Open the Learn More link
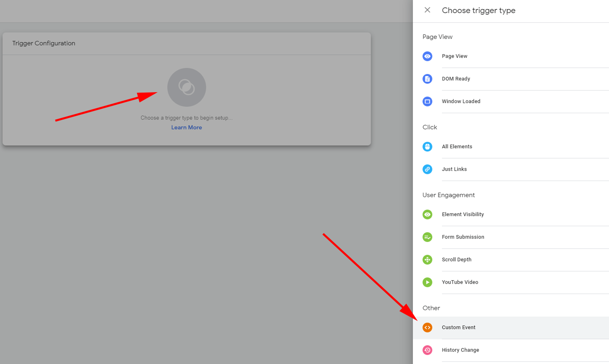The width and height of the screenshot is (609, 364). point(186,128)
